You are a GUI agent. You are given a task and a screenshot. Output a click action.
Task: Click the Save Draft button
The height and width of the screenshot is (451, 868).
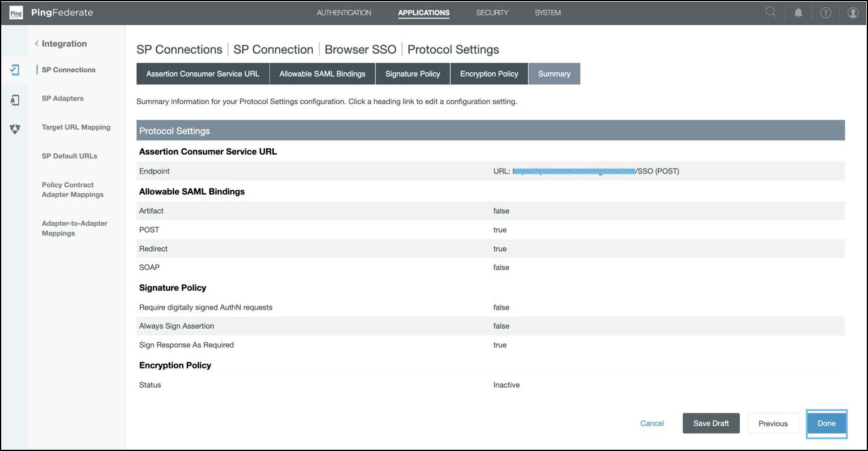711,423
